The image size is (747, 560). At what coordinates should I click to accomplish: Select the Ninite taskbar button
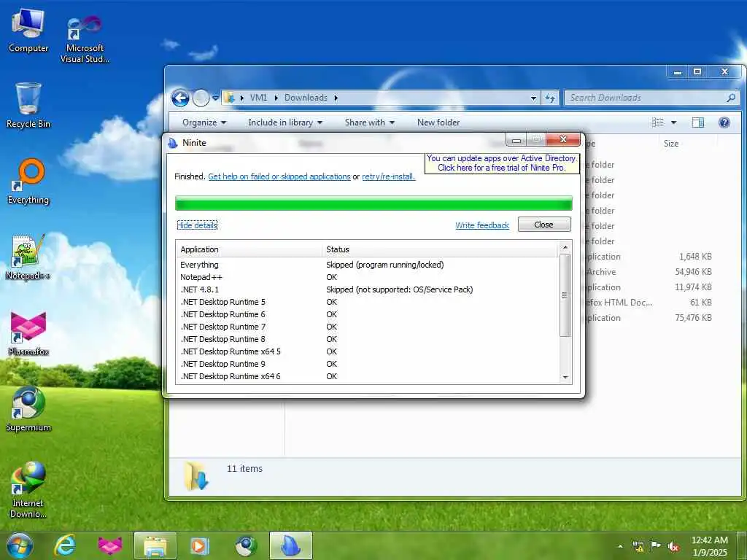click(290, 545)
